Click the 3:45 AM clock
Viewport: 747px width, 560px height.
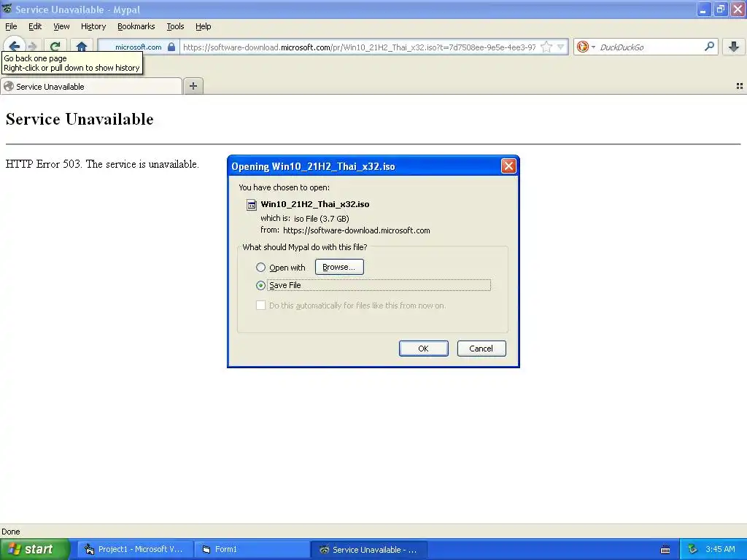(x=720, y=549)
